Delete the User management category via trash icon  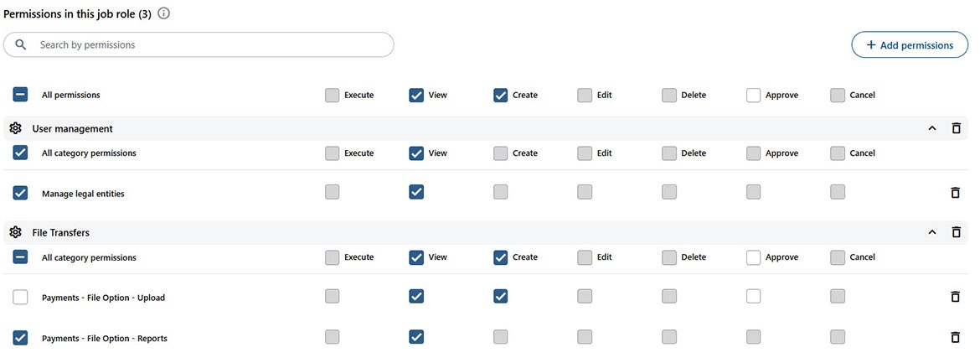[956, 128]
